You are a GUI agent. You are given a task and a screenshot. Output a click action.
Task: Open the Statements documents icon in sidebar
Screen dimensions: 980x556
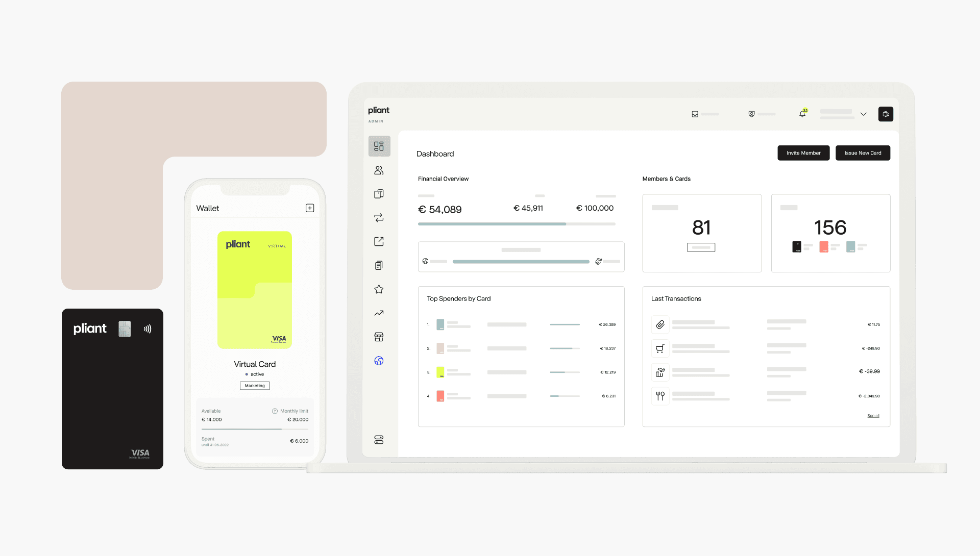379,265
